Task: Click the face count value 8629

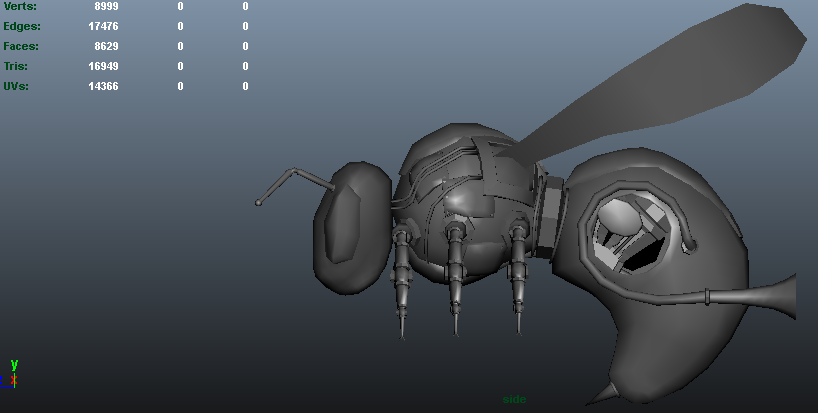Action: [106, 46]
